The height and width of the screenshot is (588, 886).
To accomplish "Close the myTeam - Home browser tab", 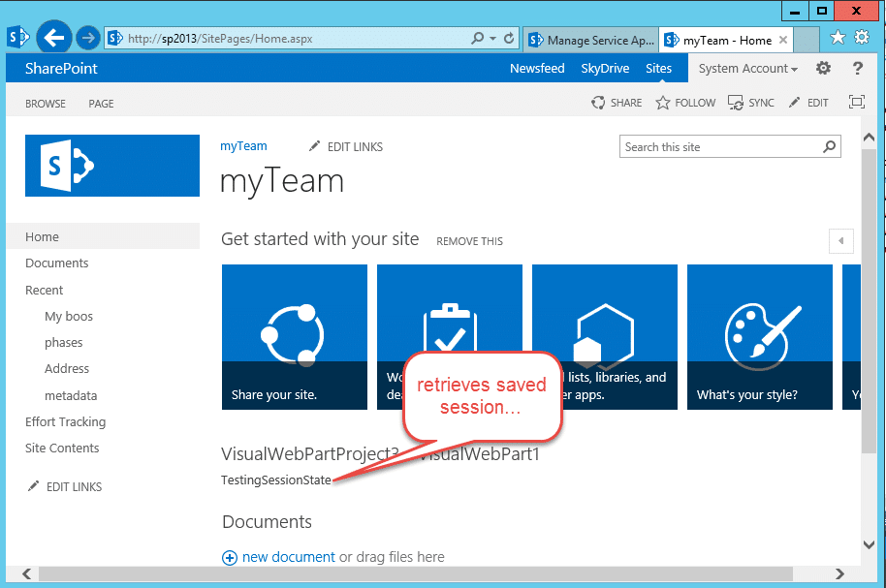I will click(783, 40).
